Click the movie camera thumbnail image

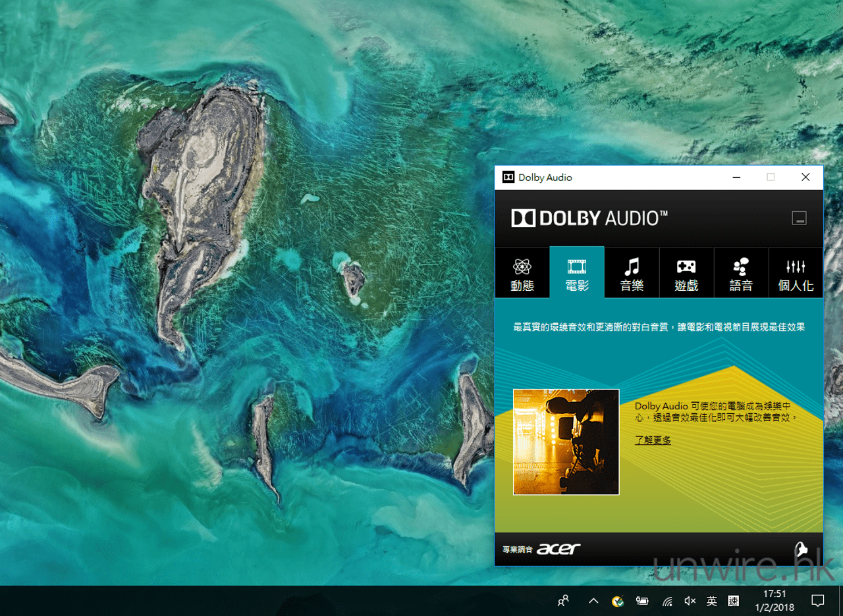(566, 442)
